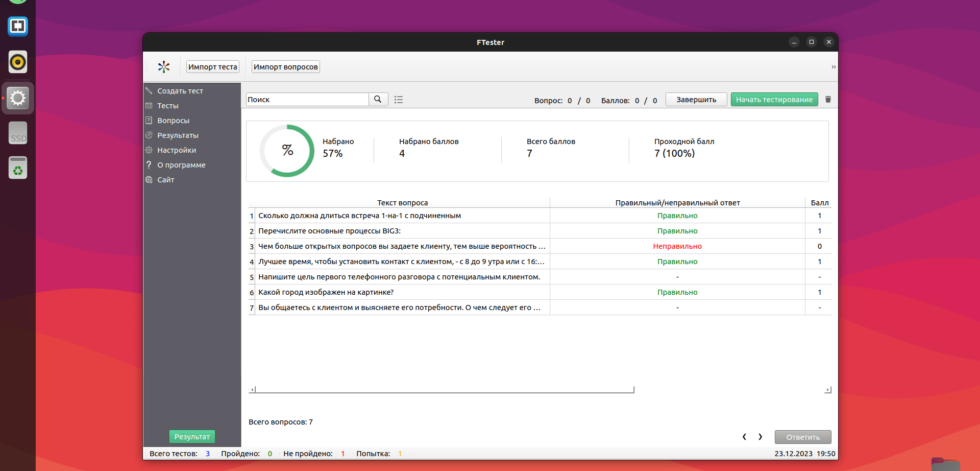Select row 'Чем больше открытых вопросов вы задаете'
980x471 pixels.
coord(403,246)
